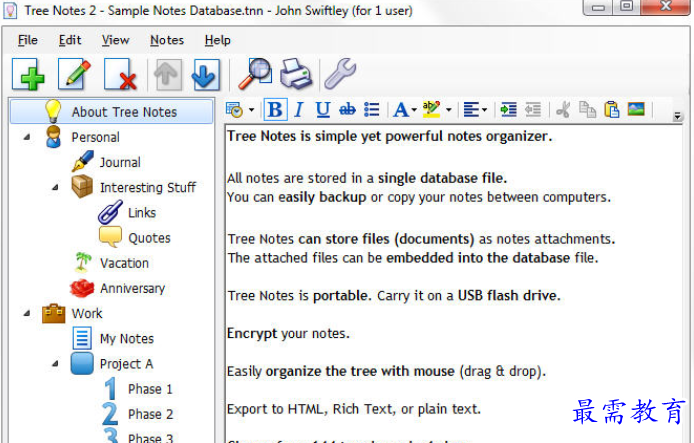Move note down with blue arrow
Screen dimensions: 694x443
click(x=205, y=74)
